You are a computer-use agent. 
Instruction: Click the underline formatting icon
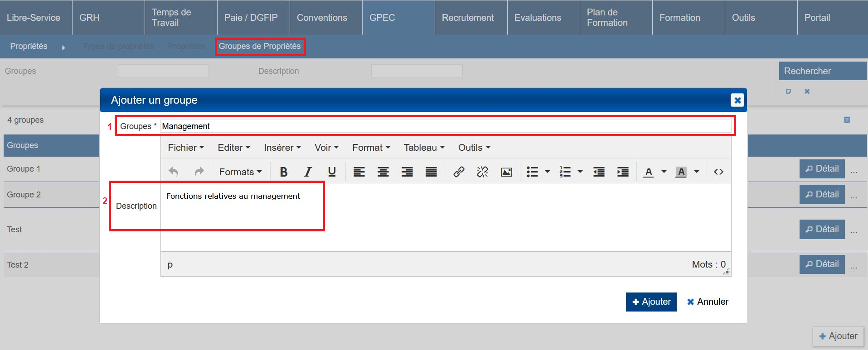(x=332, y=172)
